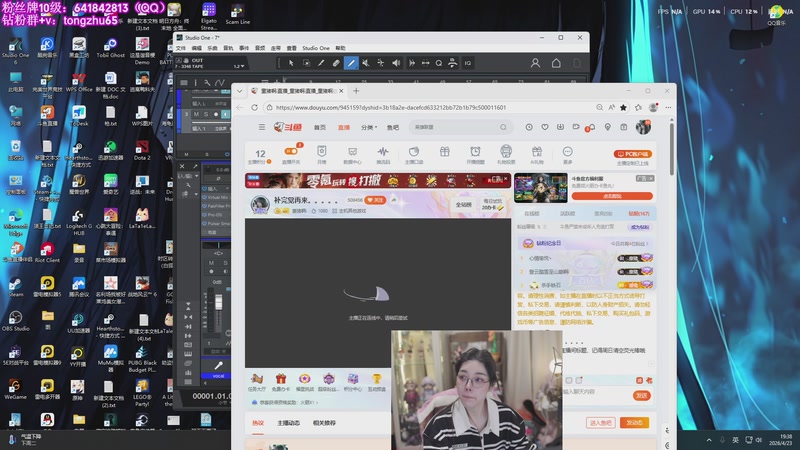Bookmark star icon in browser address bar
800x450 pixels.
(623, 107)
